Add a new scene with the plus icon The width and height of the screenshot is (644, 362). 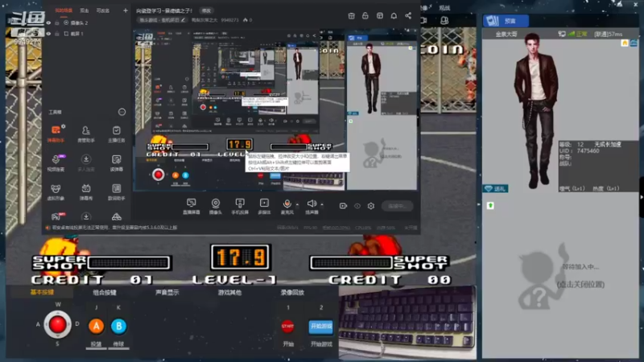126,10
